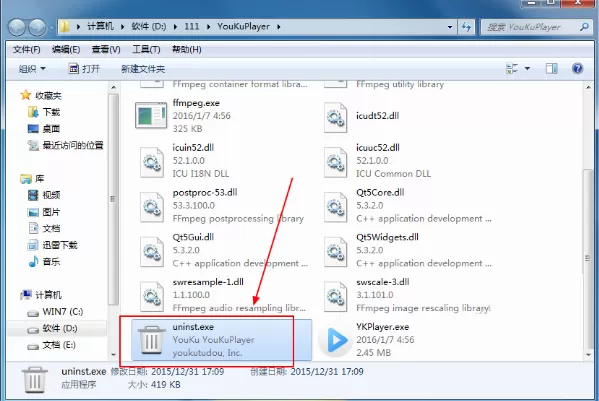This screenshot has height=401, width=599.
Task: Click the Qt5Core.dll gear icon
Action: click(335, 207)
